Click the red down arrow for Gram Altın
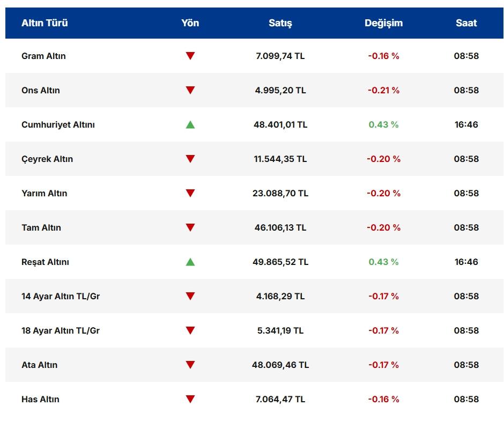The height and width of the screenshot is (428, 504). (x=190, y=56)
